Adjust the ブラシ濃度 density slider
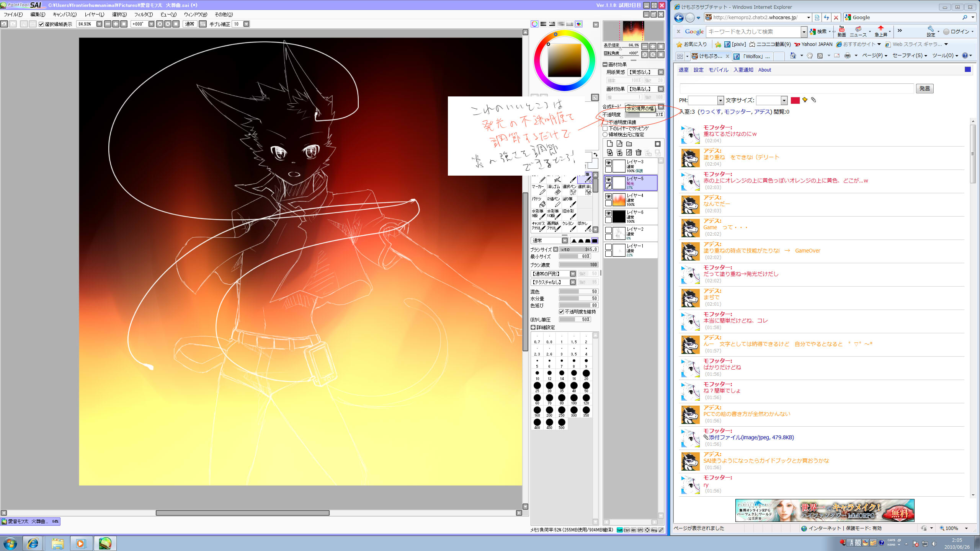980x551 pixels. point(578,265)
